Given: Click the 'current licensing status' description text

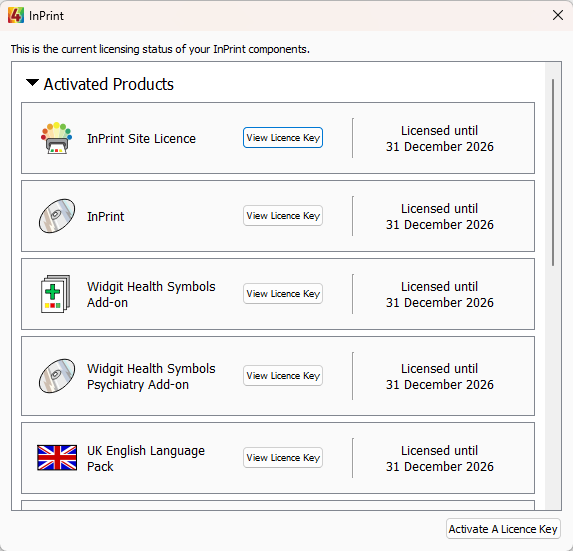Looking at the screenshot, I should (x=160, y=49).
